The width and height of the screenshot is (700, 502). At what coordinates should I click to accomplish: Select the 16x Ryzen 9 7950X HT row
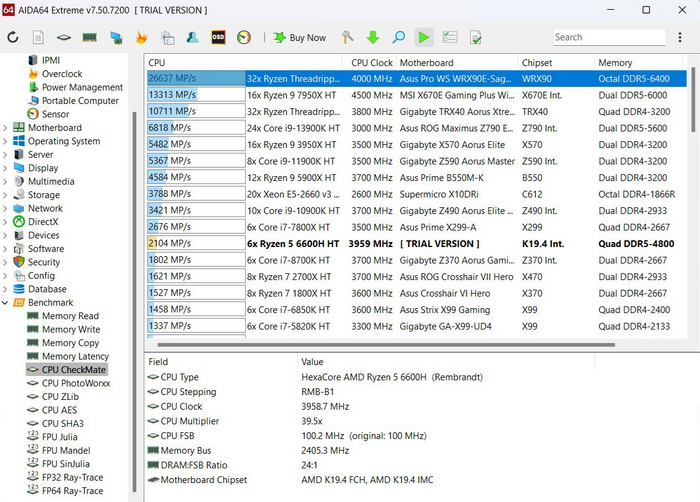[295, 95]
